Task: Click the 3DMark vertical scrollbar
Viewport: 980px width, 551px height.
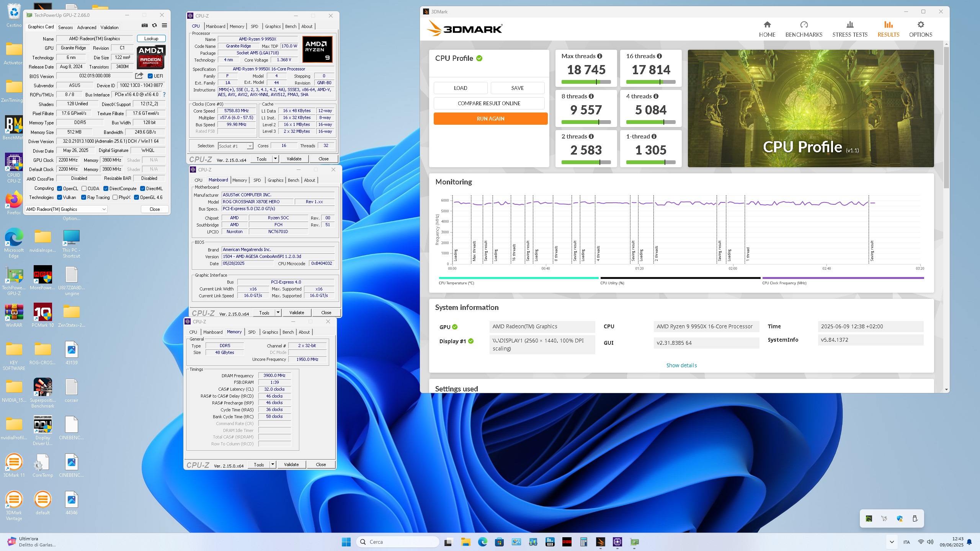Action: click(x=946, y=118)
